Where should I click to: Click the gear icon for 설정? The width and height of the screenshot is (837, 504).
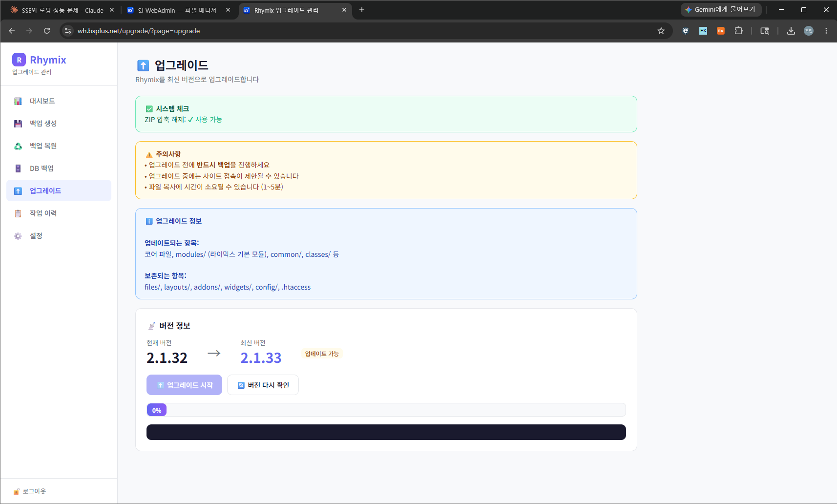(18, 236)
